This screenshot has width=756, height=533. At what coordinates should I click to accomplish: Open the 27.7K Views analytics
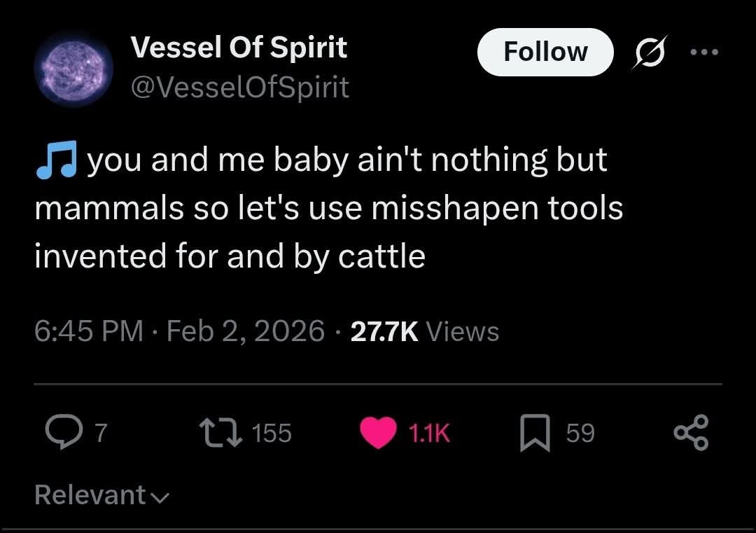coord(424,331)
